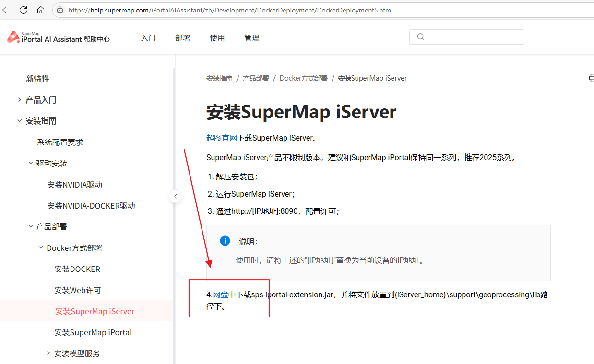Viewport: 594px width, 364px height.
Task: Go back with the browser back arrow
Action: click(6, 10)
